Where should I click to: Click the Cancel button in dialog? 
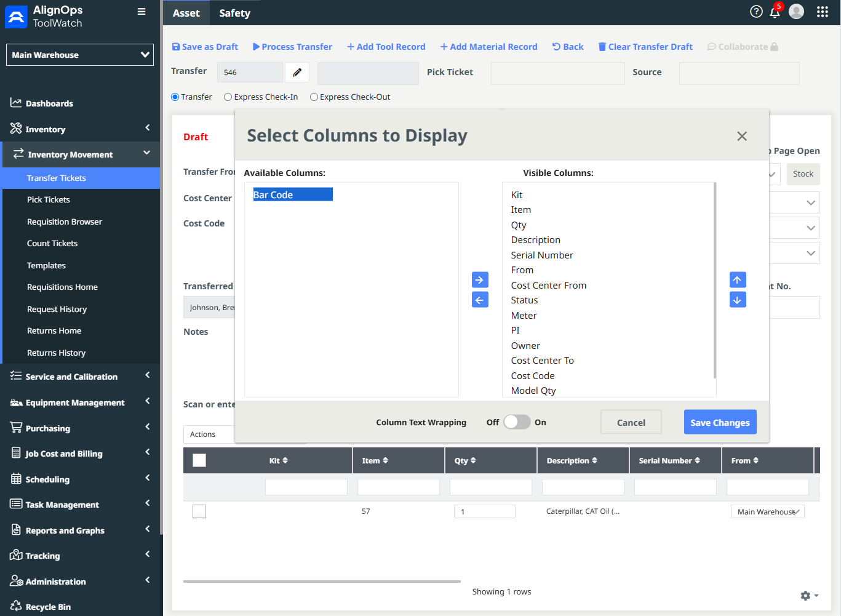pyautogui.click(x=631, y=422)
